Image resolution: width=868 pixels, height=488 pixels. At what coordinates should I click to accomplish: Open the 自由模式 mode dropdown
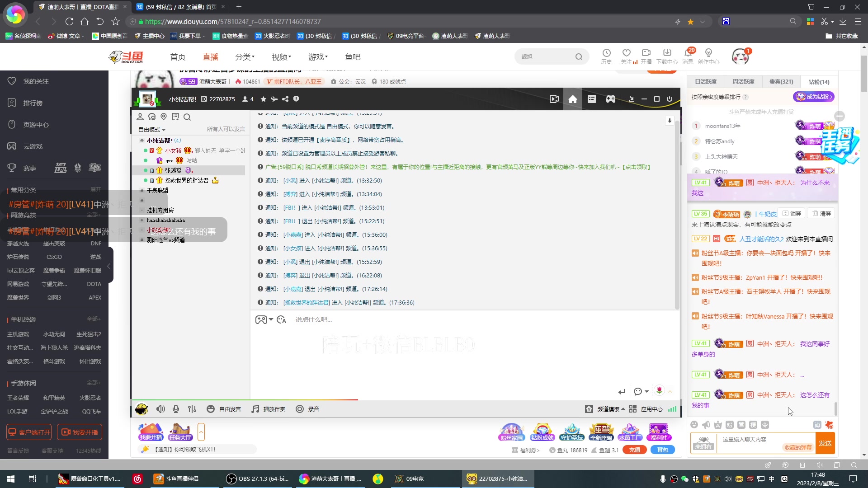point(152,130)
